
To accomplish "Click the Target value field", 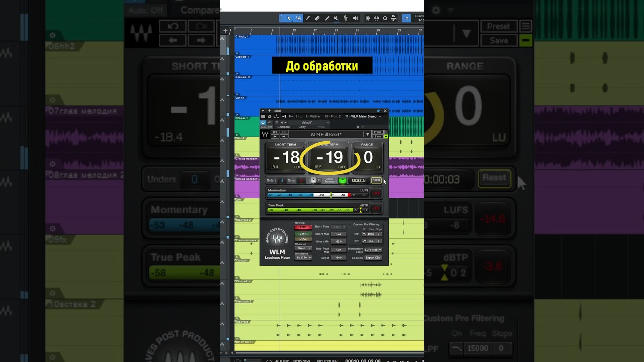I will 339,258.
